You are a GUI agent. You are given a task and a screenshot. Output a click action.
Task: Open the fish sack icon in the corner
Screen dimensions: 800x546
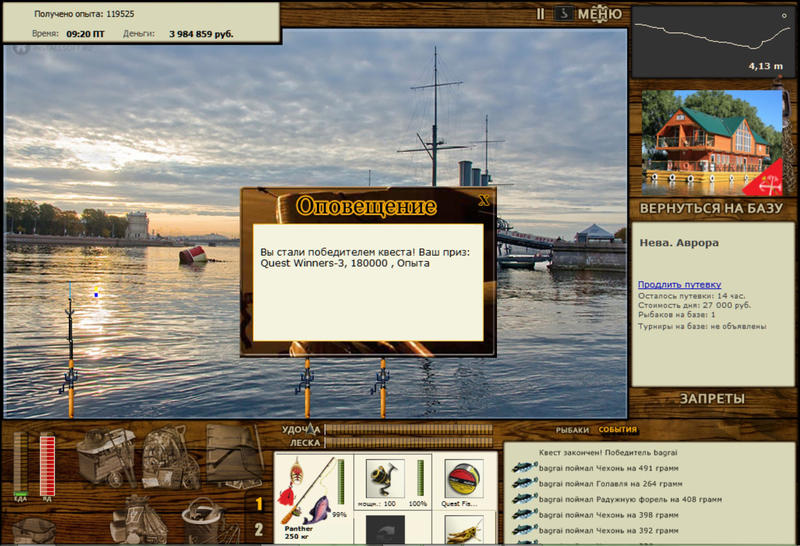point(34,531)
